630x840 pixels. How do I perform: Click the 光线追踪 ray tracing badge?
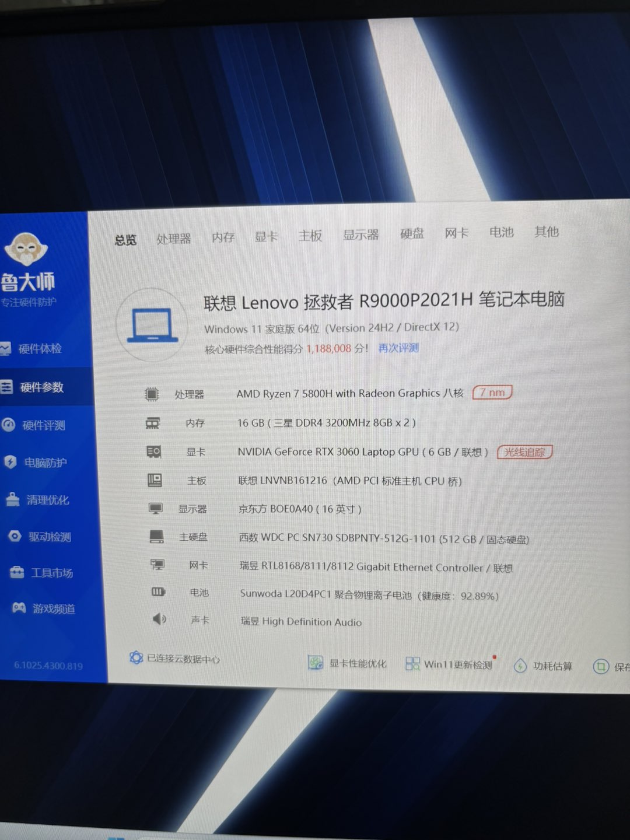(x=524, y=452)
